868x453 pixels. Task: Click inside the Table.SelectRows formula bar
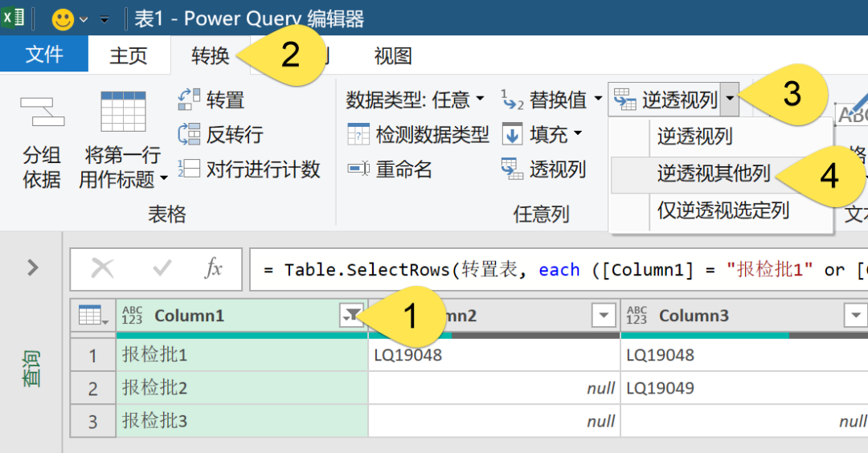tap(559, 269)
